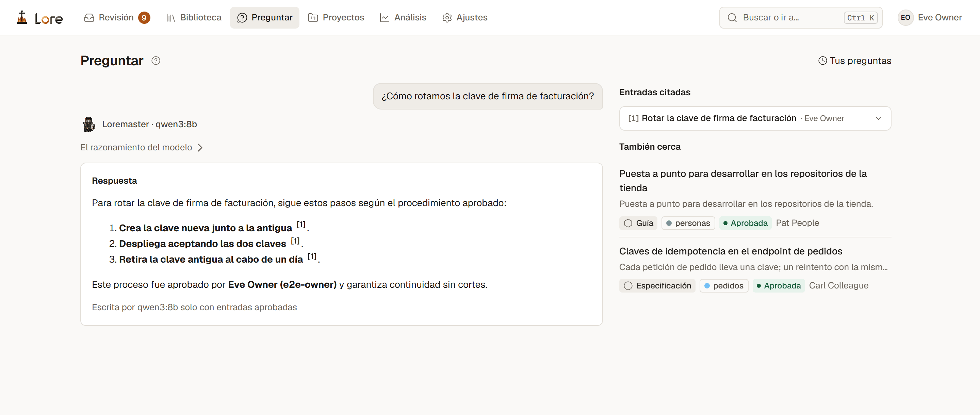Click the EO user avatar
The image size is (980, 415).
coord(905,17)
